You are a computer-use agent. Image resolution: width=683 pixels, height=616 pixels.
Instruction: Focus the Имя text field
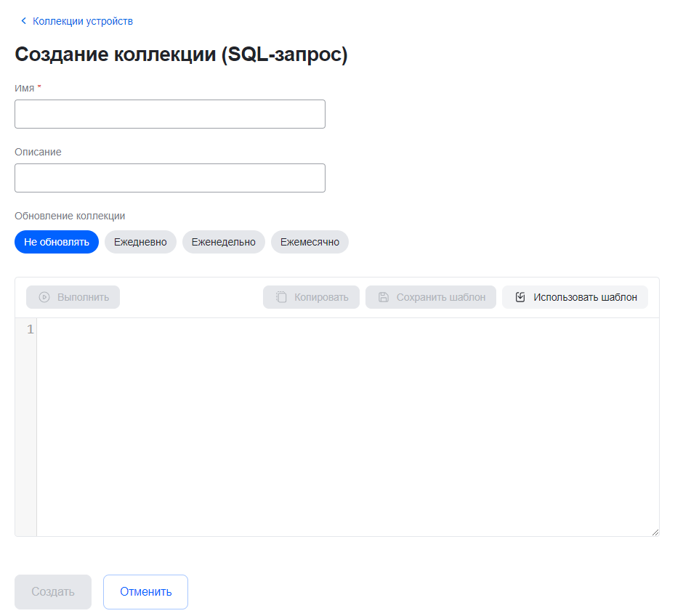click(170, 114)
